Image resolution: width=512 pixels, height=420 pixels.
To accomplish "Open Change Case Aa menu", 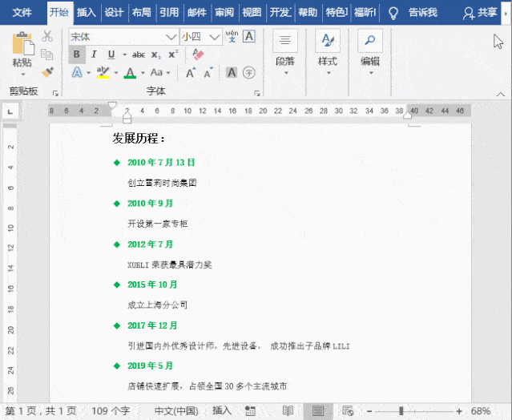I will point(157,72).
